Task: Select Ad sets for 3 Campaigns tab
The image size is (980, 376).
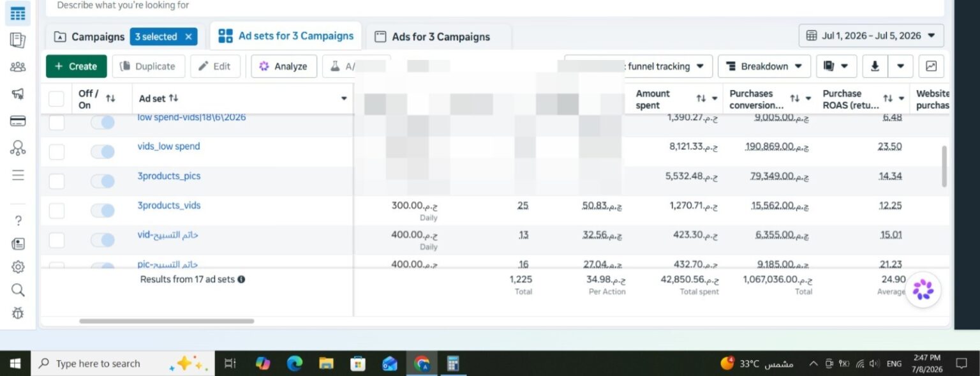Action: point(286,36)
